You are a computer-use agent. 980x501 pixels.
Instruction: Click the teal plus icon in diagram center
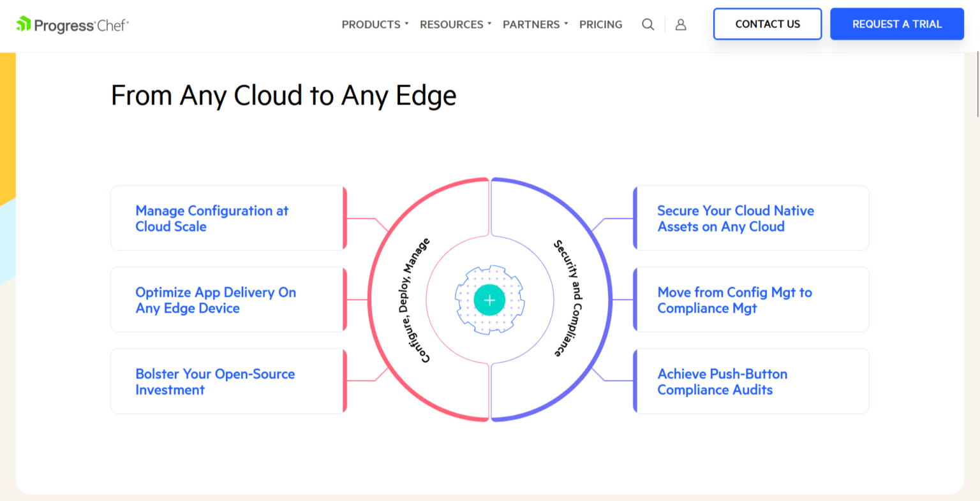pyautogui.click(x=489, y=300)
